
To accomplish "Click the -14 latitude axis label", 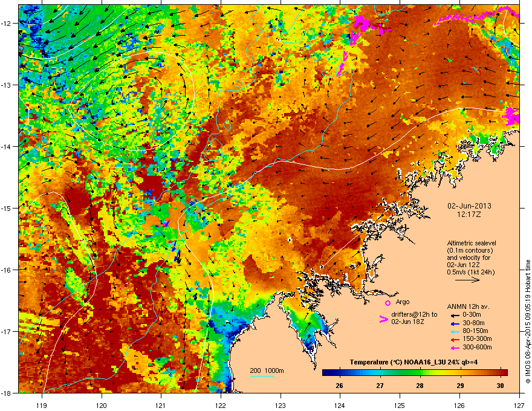I will click(x=6, y=146).
